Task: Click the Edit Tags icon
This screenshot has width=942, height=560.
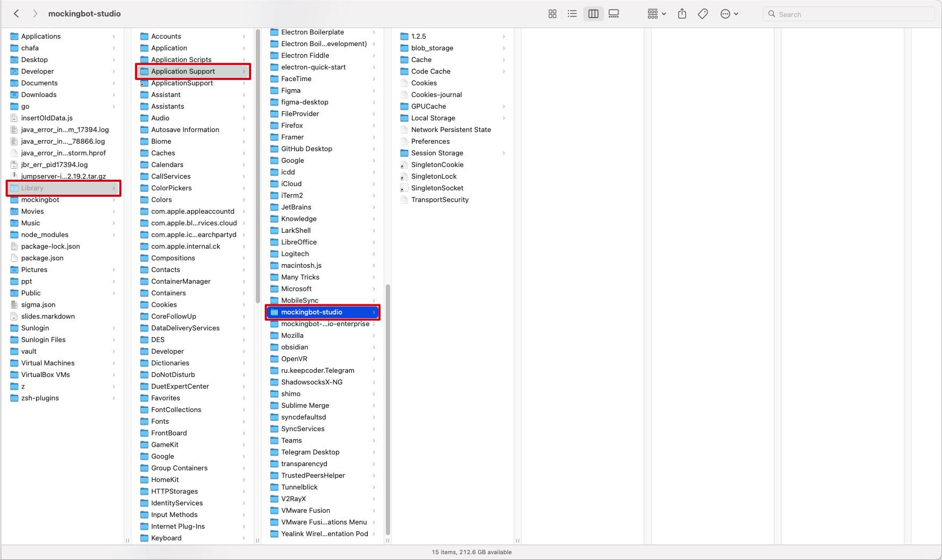Action: click(x=703, y=14)
